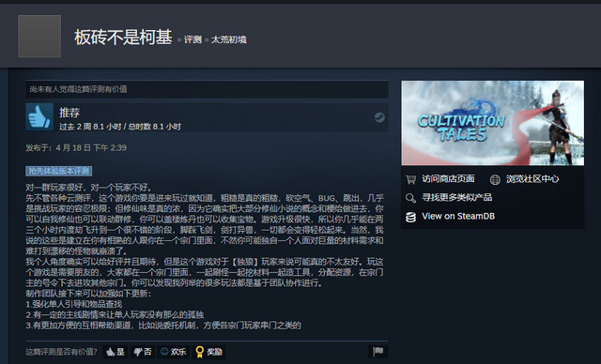601x364 pixels.
Task: Click the shopping cart store page icon
Action: [x=411, y=179]
